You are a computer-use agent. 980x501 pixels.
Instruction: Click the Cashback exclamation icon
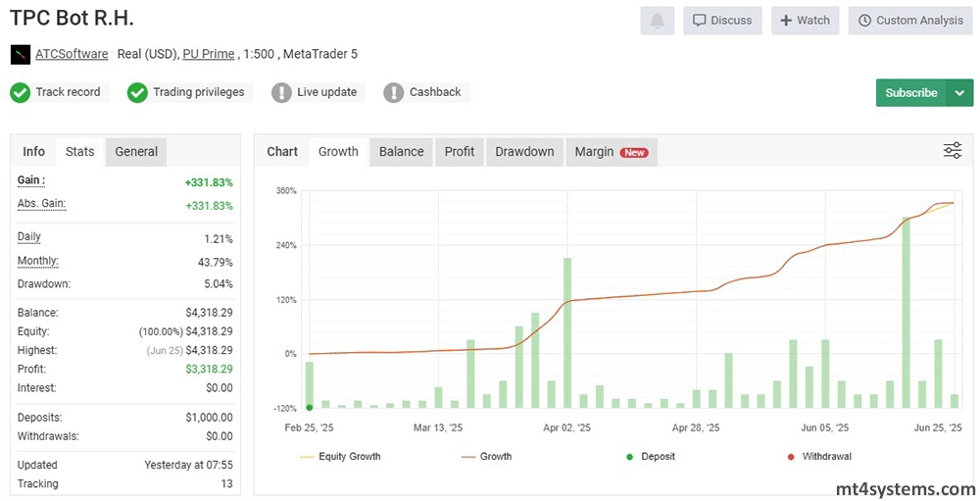(394, 92)
